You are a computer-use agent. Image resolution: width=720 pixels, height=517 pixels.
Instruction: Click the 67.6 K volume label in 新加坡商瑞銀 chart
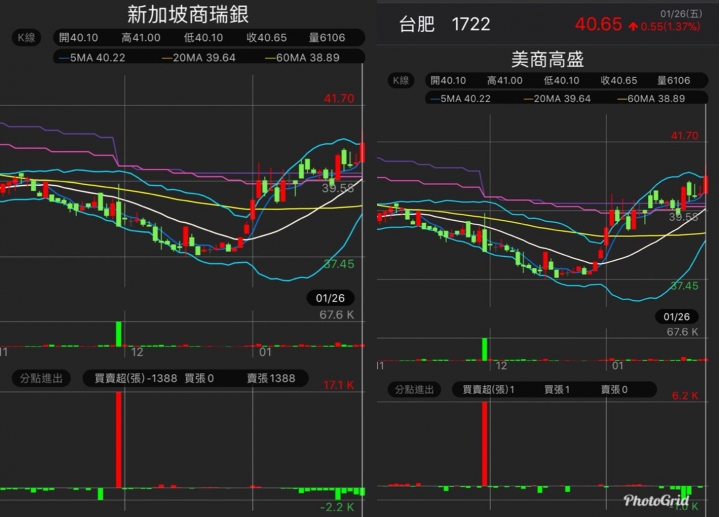point(337,315)
